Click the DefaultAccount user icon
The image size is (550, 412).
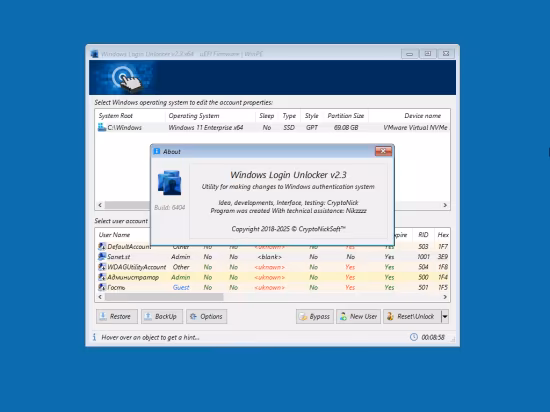102,246
